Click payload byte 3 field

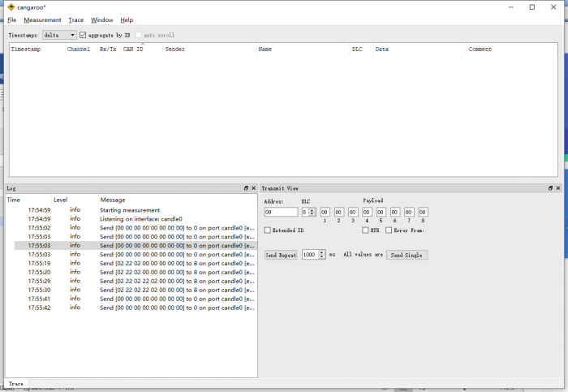(353, 213)
